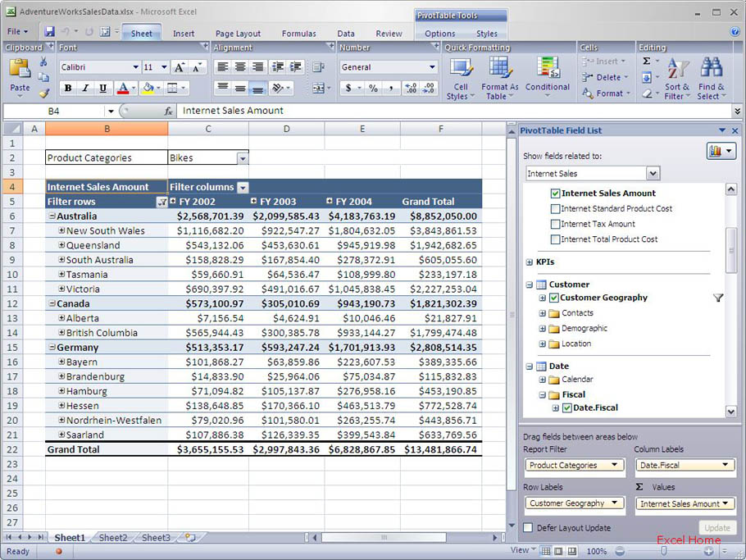Image resolution: width=746 pixels, height=560 pixels.
Task: Open Find & Select binoculars menu
Action: [x=712, y=79]
